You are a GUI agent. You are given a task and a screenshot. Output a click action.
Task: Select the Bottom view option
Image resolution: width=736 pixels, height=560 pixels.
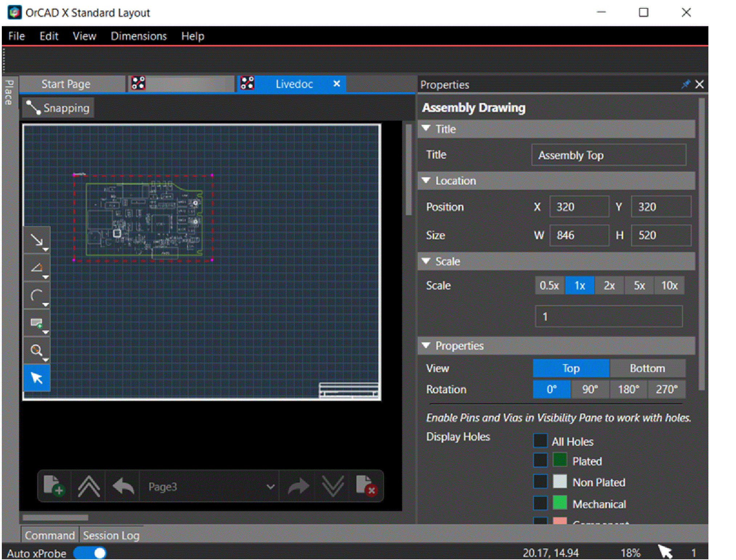pyautogui.click(x=648, y=368)
